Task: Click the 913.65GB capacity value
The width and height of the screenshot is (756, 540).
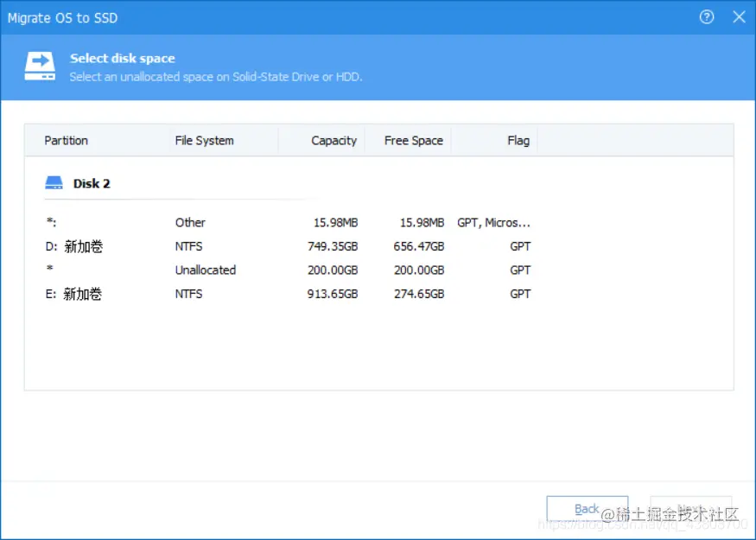Action: [333, 294]
